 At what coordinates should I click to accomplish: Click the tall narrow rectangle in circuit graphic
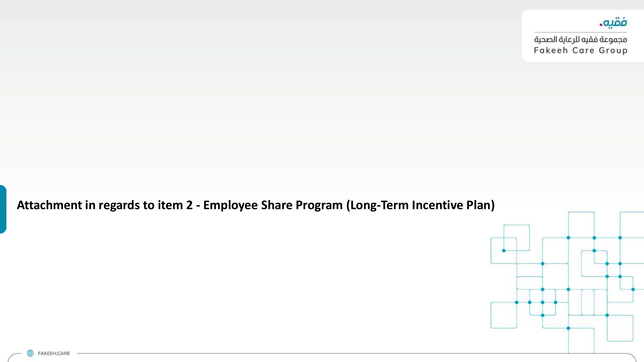coord(588,302)
